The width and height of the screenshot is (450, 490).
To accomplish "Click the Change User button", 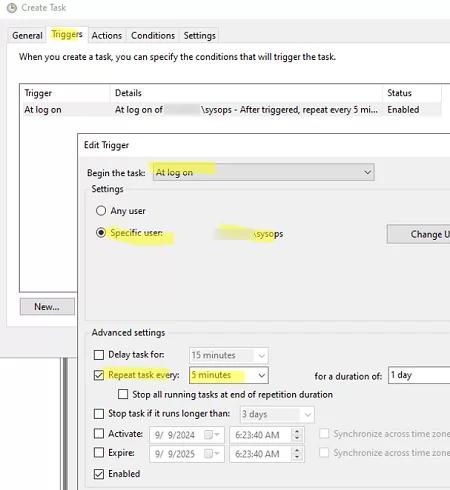I will pyautogui.click(x=418, y=234).
